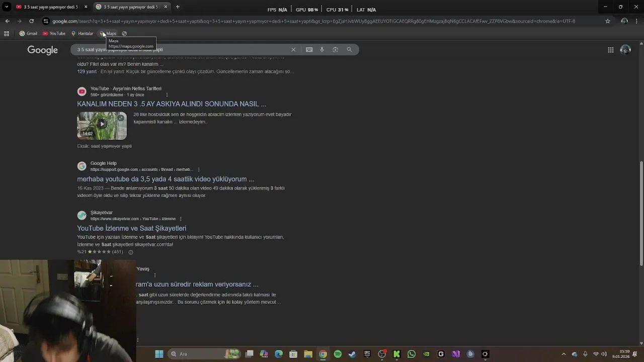Switch to the first YouTube browser tab

(50, 7)
